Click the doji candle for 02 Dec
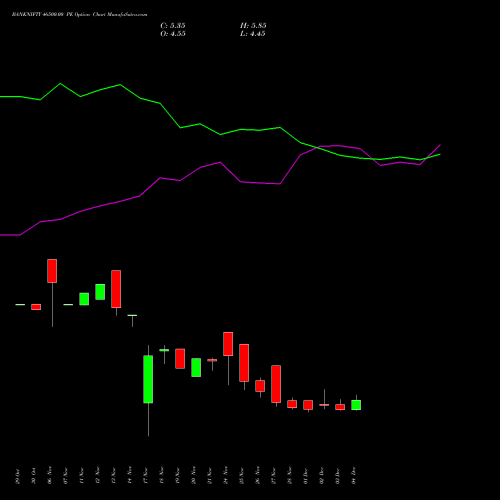Image resolution: width=500 pixels, height=500 pixels. (x=324, y=405)
